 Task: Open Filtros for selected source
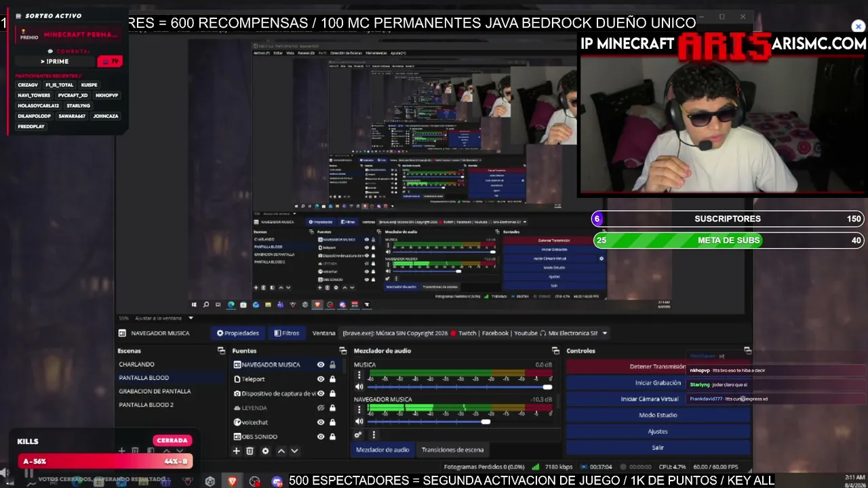(x=287, y=333)
